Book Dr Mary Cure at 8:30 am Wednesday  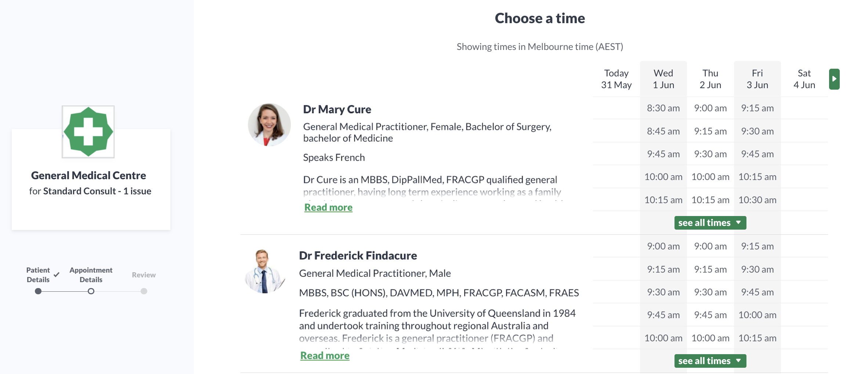pos(663,108)
